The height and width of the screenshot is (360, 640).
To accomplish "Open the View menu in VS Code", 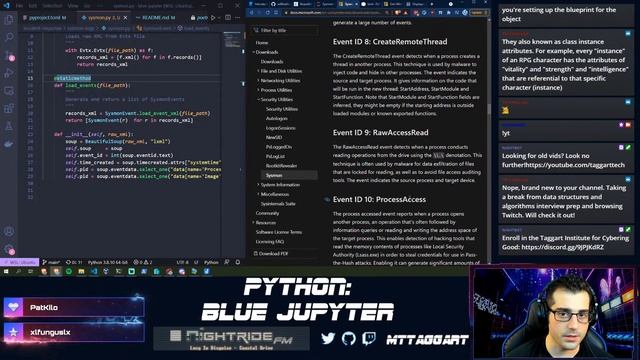I will click(73, 6).
